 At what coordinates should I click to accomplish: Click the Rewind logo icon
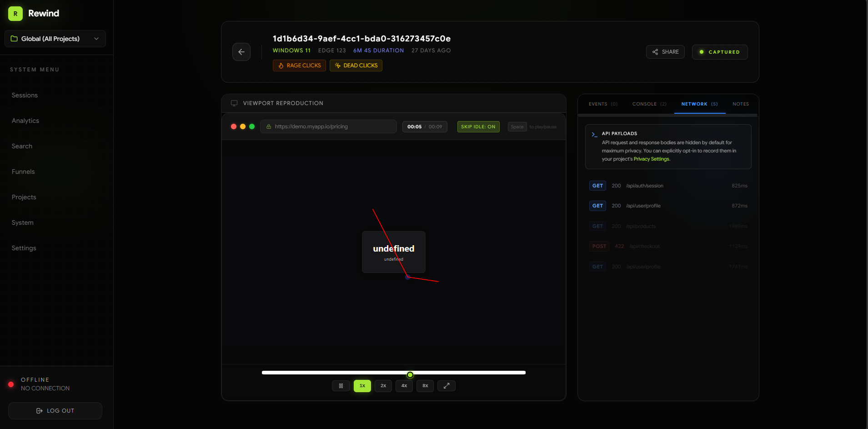[15, 14]
